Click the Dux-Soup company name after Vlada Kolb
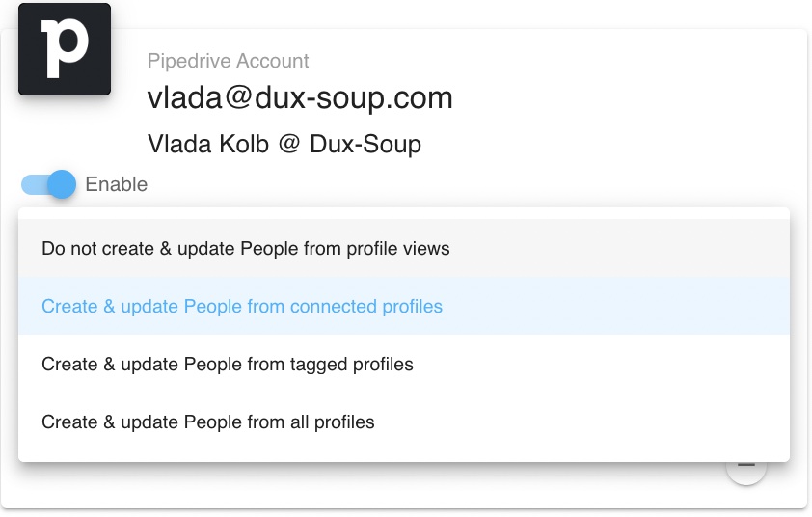812x517 pixels. (x=365, y=144)
